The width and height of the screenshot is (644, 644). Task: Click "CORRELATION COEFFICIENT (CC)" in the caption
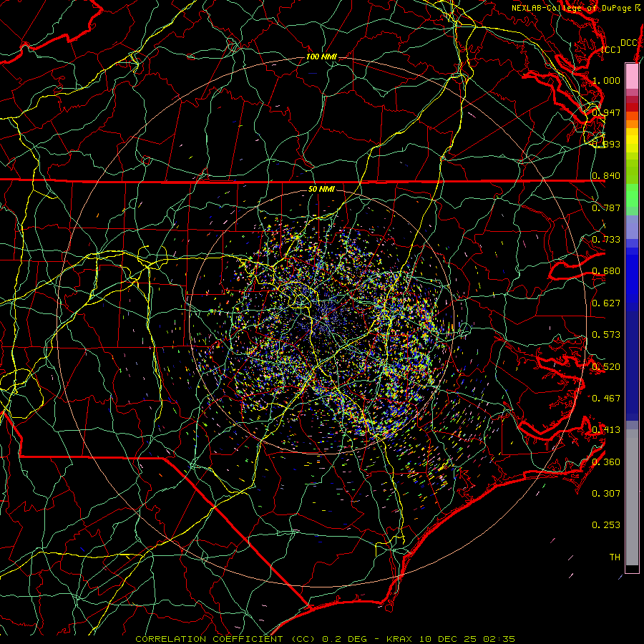(225, 639)
